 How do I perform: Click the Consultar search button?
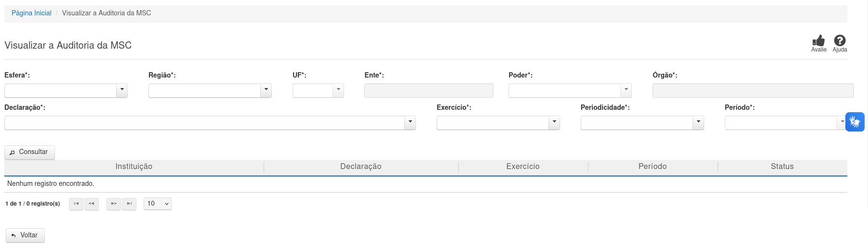29,152
